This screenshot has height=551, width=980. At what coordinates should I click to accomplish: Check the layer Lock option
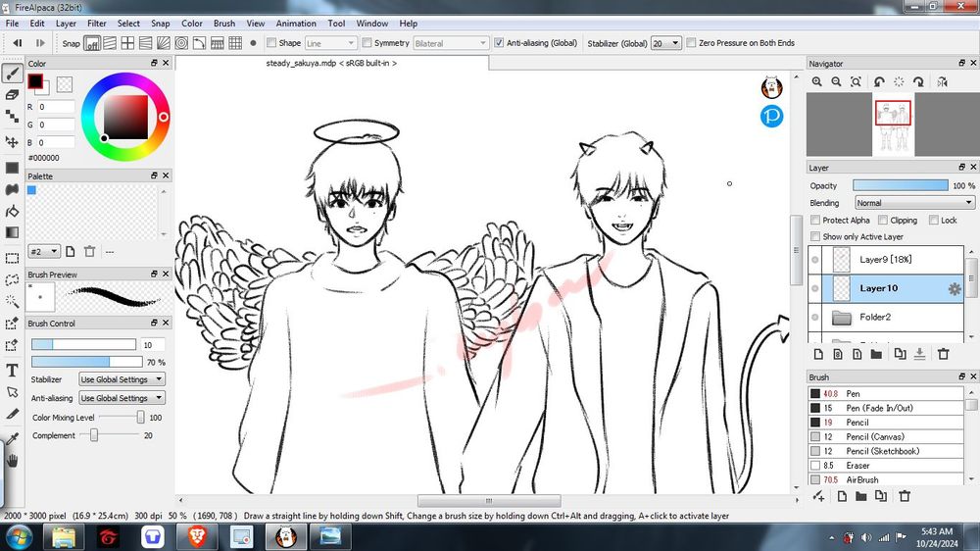933,221
